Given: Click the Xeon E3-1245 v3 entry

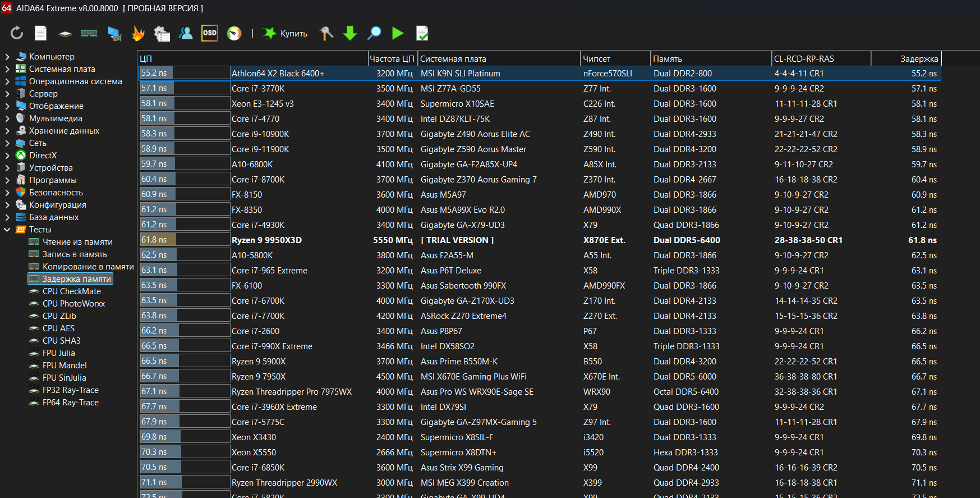Looking at the screenshot, I should click(x=263, y=104).
